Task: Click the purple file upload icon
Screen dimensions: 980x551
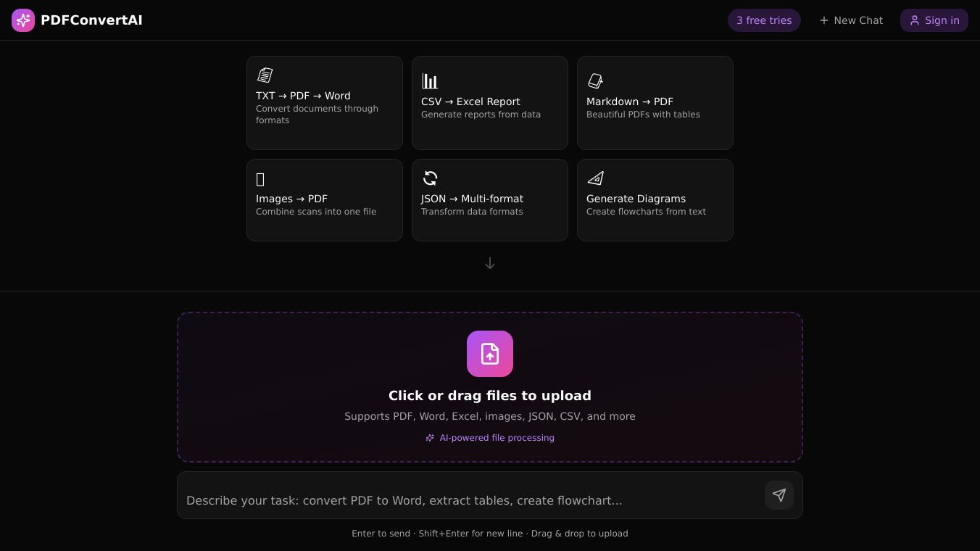Action: 490,354
